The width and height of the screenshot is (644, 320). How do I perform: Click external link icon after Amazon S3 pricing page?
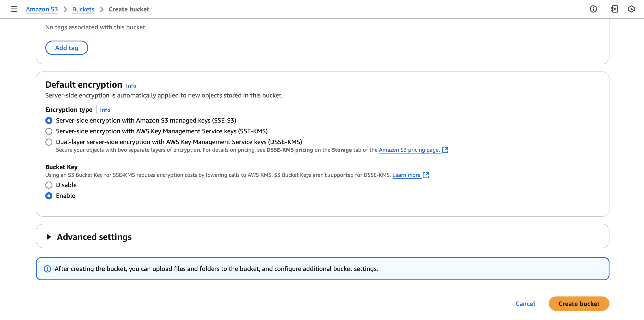(445, 150)
